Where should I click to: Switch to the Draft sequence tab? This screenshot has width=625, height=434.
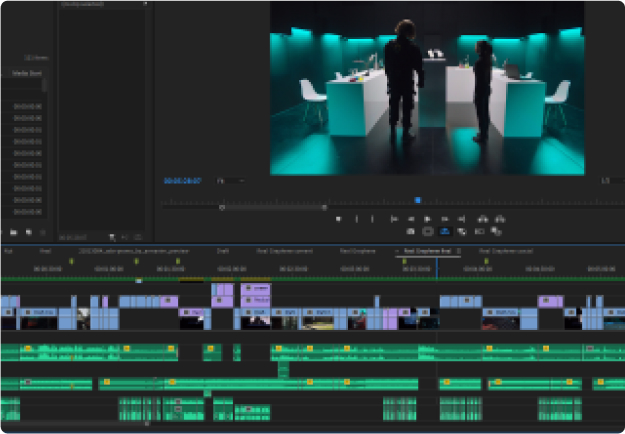pyautogui.click(x=223, y=251)
